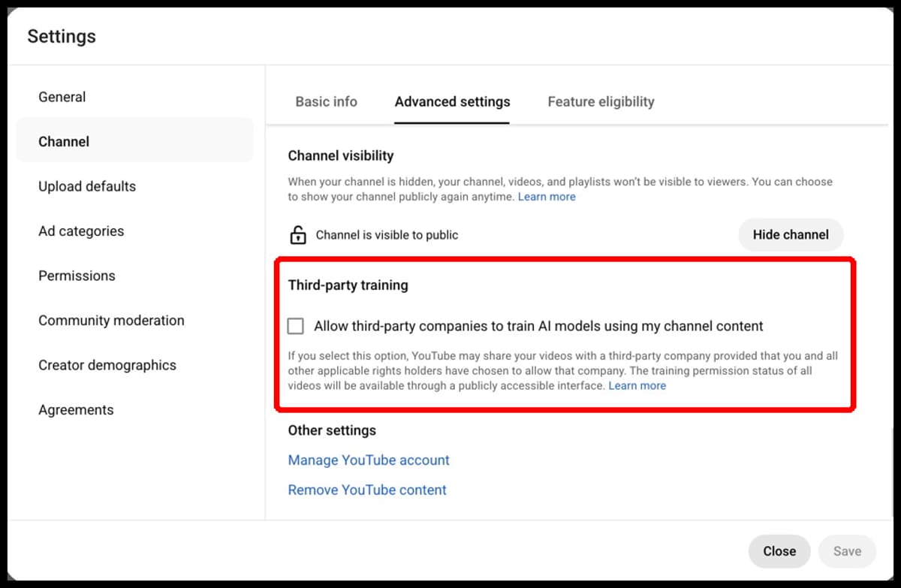Click the Save button
This screenshot has width=901, height=588.
(847, 551)
